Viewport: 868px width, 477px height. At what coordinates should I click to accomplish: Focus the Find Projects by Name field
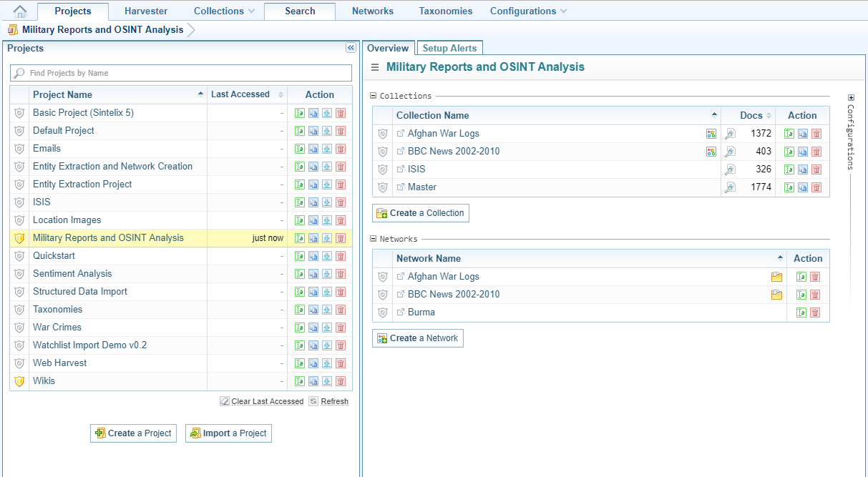point(181,73)
